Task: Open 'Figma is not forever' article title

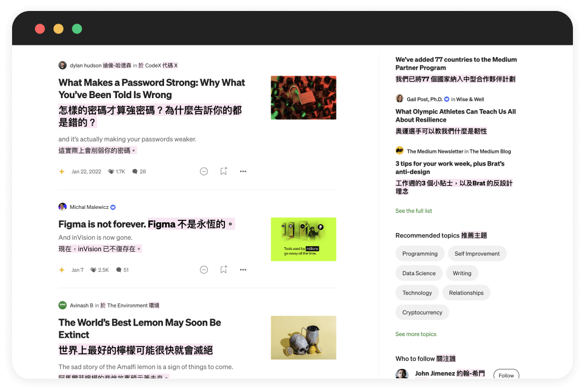Action: pyautogui.click(x=102, y=224)
